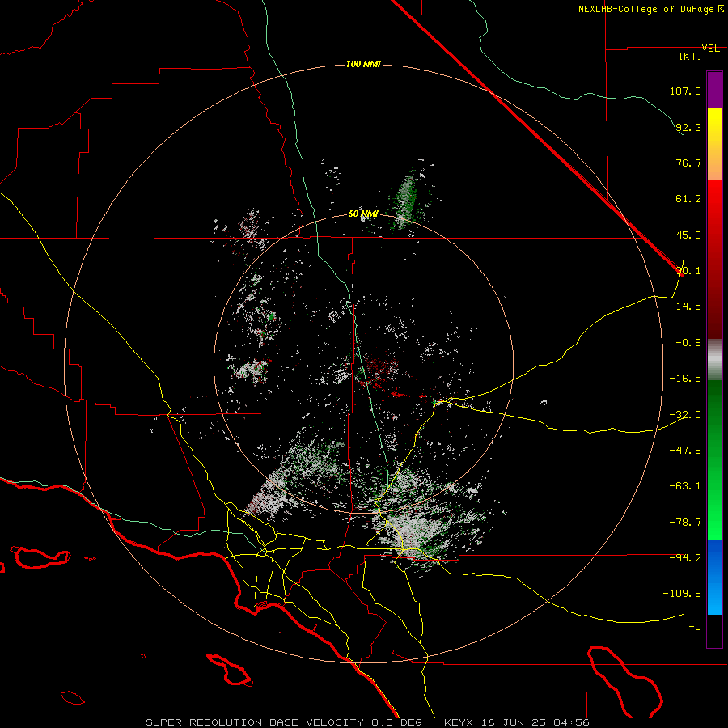Click the -16.5 velocity scale value
The height and width of the screenshot is (728, 728).
point(685,379)
